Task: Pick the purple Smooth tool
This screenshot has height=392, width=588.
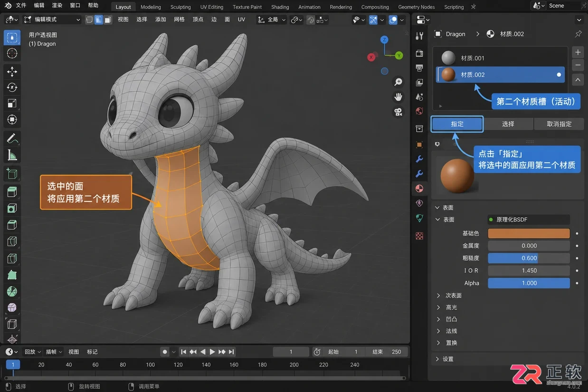Action: point(12,307)
